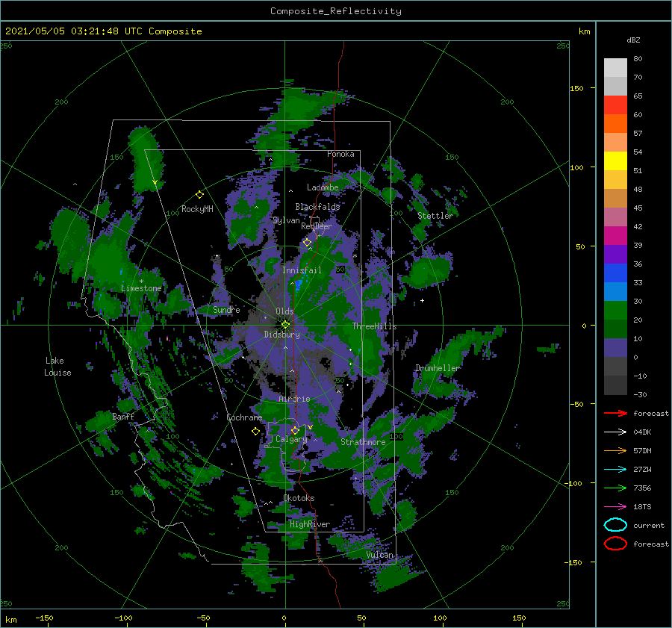This screenshot has width=672, height=628.
Task: Click the radar site diamond above Didsbury
Action: 285,325
